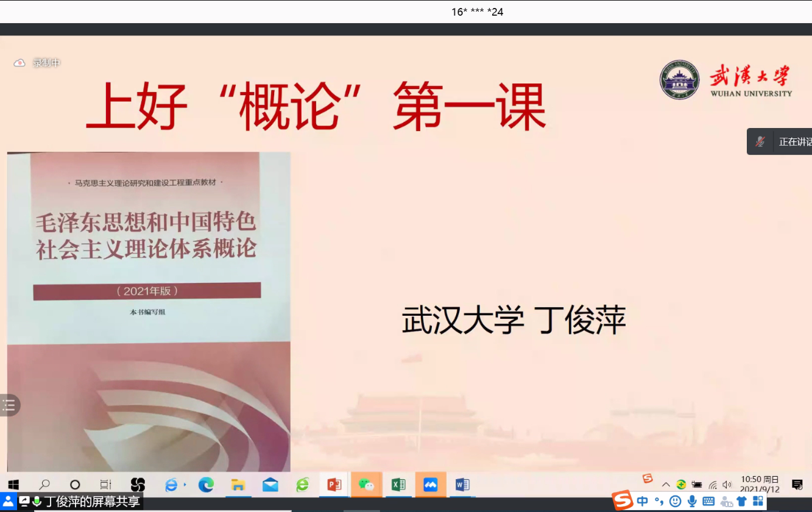Open Excel from the taskbar
Image resolution: width=812 pixels, height=512 pixels.
[x=398, y=485]
